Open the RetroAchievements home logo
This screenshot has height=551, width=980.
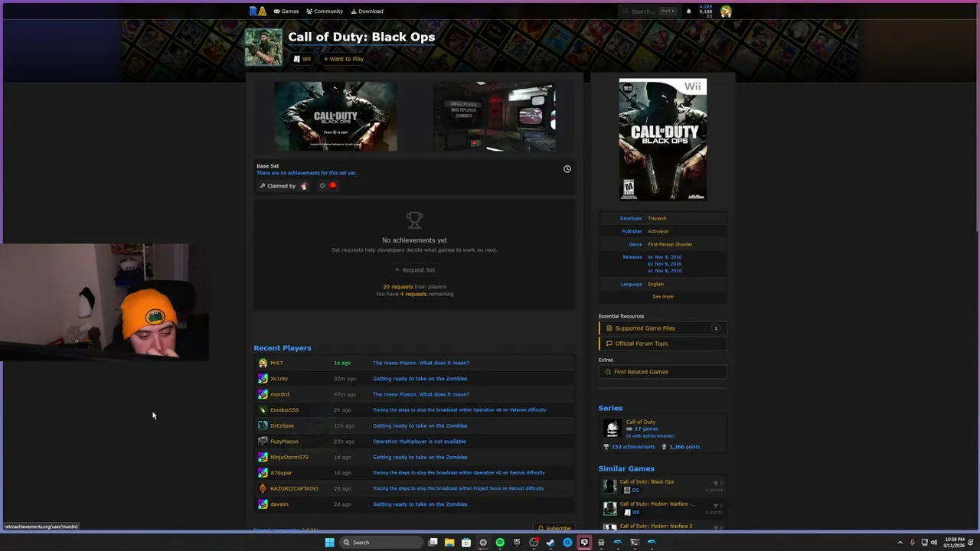pyautogui.click(x=257, y=11)
